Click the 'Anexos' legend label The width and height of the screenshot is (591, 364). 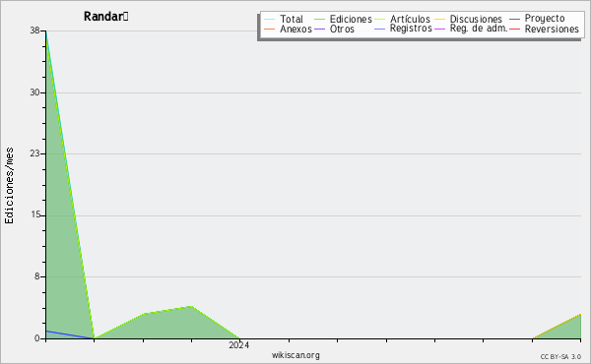point(295,29)
